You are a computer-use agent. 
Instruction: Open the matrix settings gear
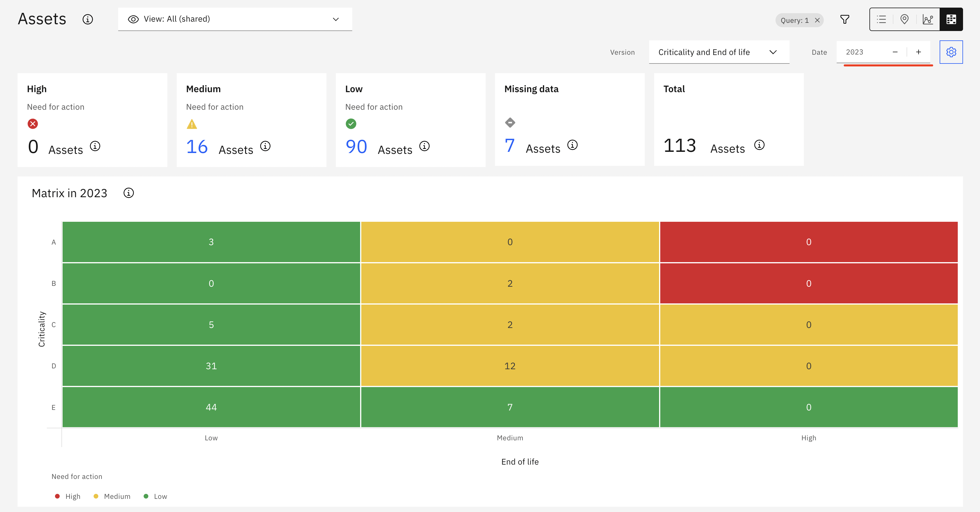(951, 52)
